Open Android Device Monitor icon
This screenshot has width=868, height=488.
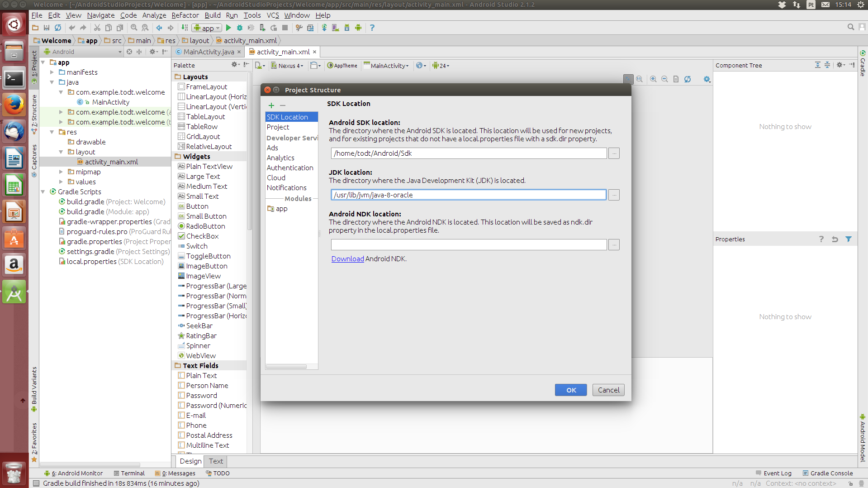point(358,28)
